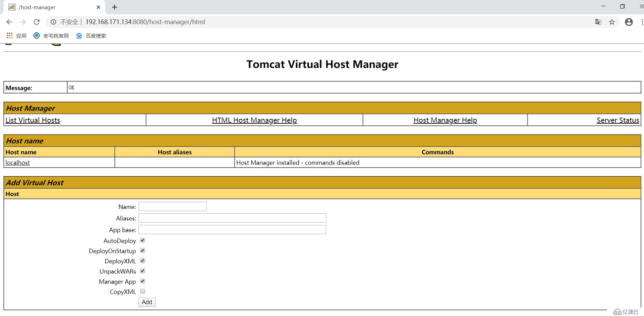Uncheck the DeployXML checkbox
The height and width of the screenshot is (316, 644).
(143, 261)
